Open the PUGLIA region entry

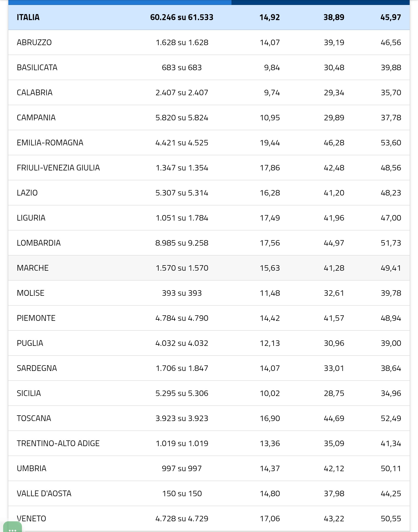coord(30,343)
